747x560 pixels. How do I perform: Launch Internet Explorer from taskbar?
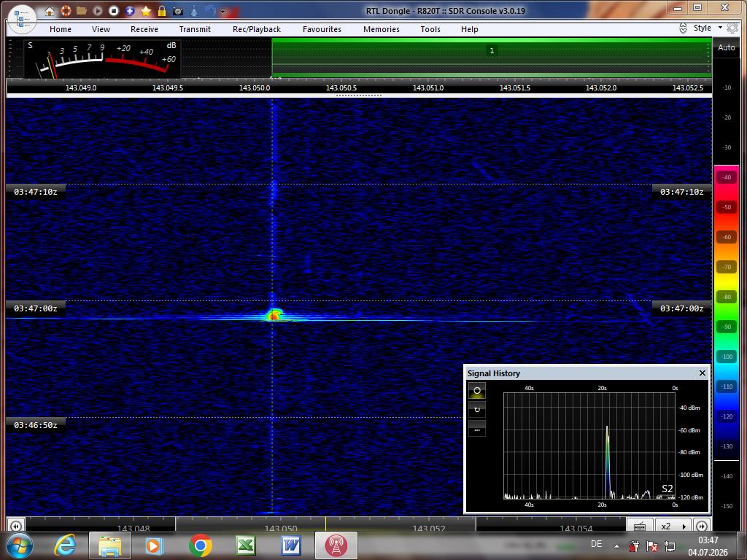click(x=65, y=545)
